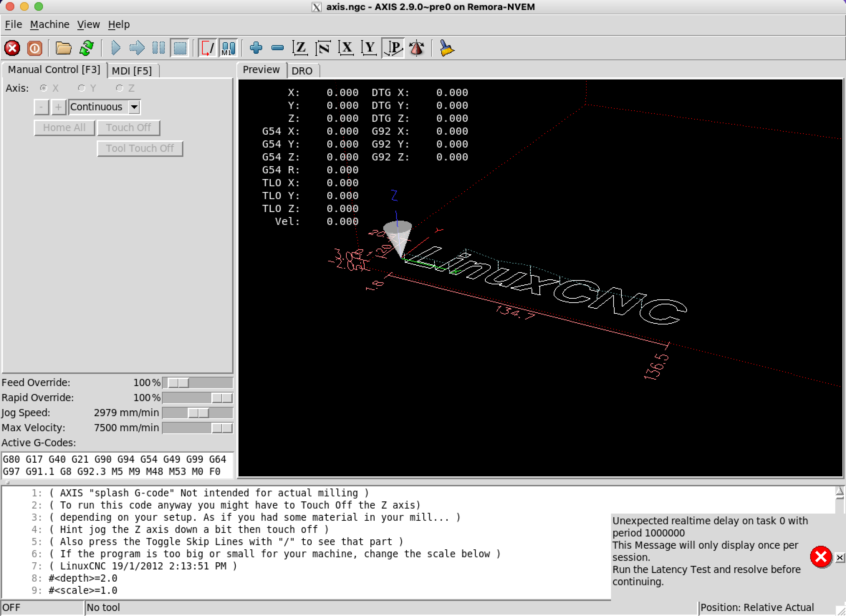Open the Help menu
This screenshot has height=616, width=846.
pos(119,25)
